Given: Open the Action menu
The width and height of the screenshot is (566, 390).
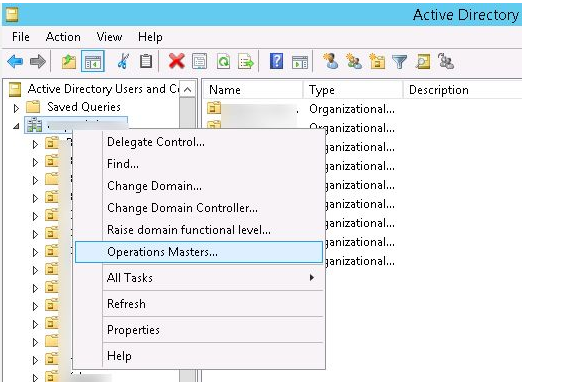Looking at the screenshot, I should tap(63, 37).
